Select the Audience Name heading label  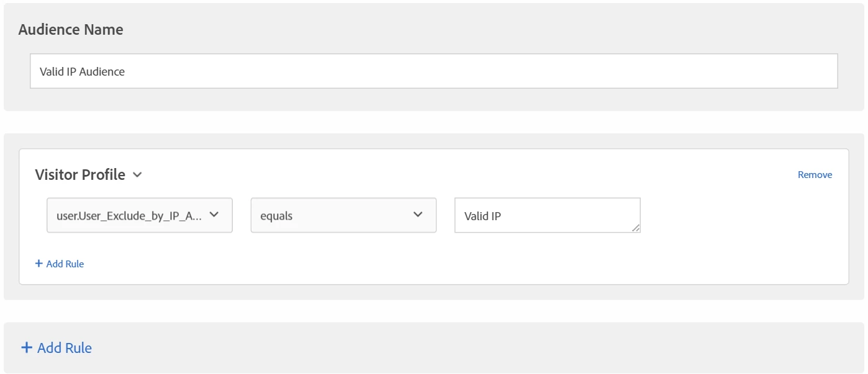coord(71,30)
